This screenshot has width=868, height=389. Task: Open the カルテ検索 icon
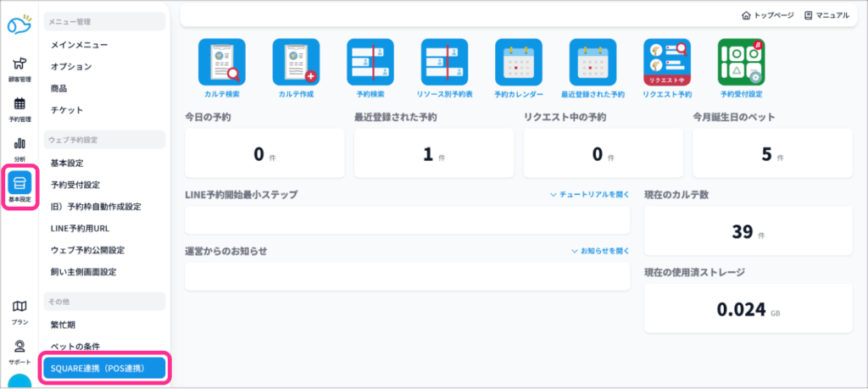tap(221, 63)
